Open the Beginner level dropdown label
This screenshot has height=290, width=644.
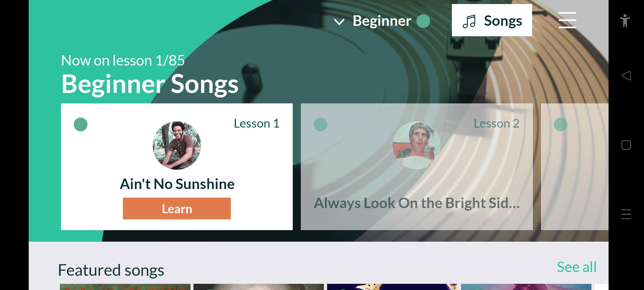pos(382,21)
